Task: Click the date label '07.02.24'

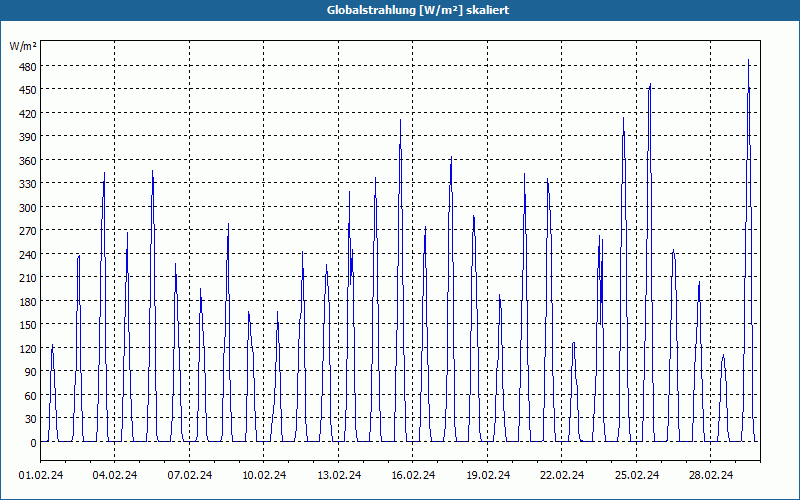Action: [x=190, y=475]
